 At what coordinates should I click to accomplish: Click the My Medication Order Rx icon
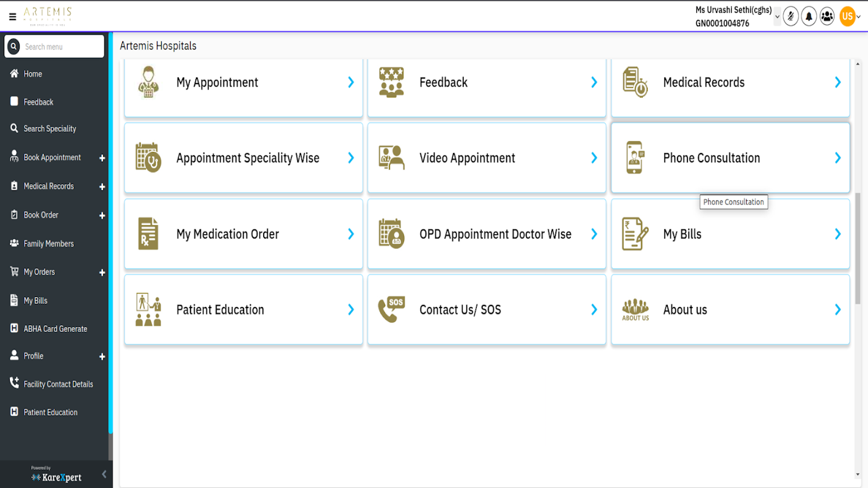point(148,234)
